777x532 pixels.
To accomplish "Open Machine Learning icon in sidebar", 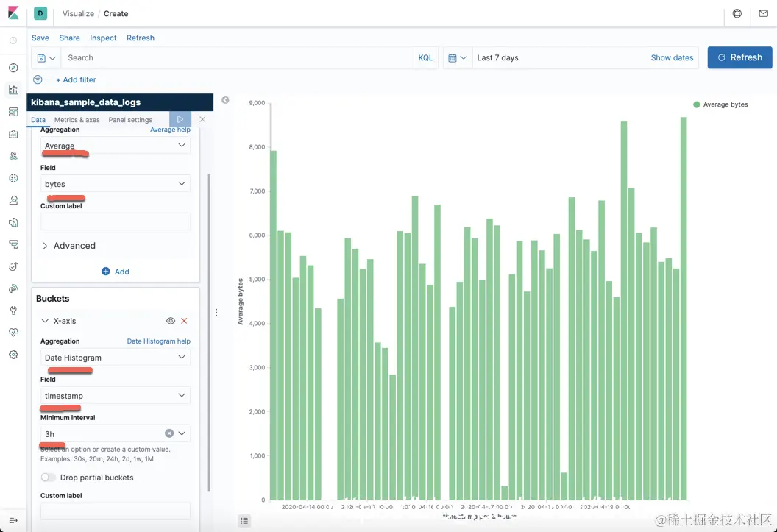I will coord(13,178).
